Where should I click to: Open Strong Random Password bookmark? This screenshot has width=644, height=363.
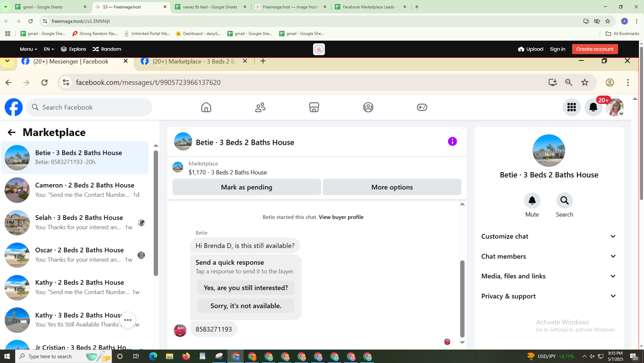coord(95,34)
